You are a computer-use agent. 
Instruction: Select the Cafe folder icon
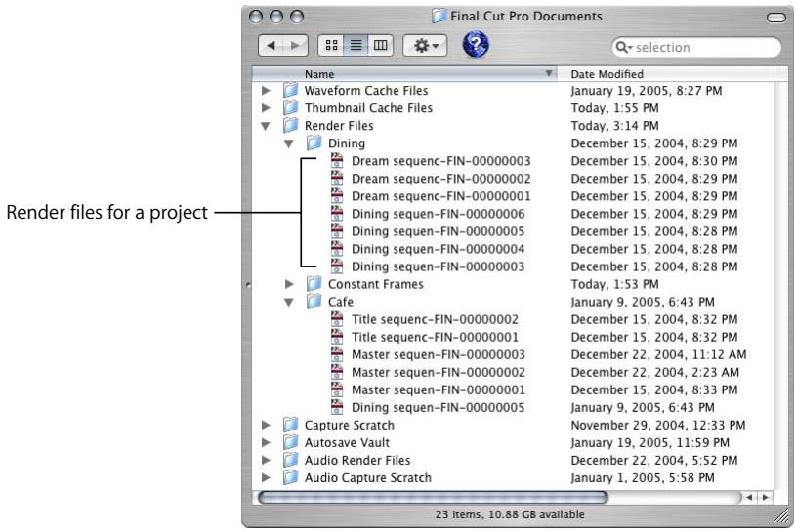(x=314, y=302)
